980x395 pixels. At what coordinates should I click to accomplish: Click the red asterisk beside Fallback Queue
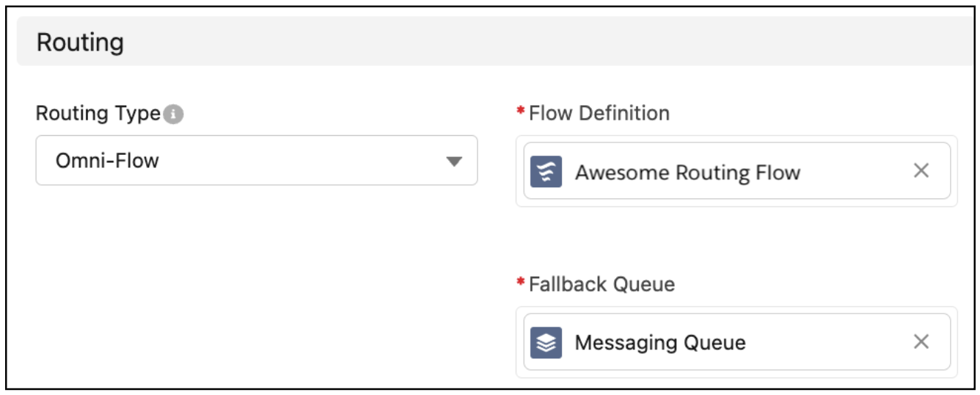520,283
